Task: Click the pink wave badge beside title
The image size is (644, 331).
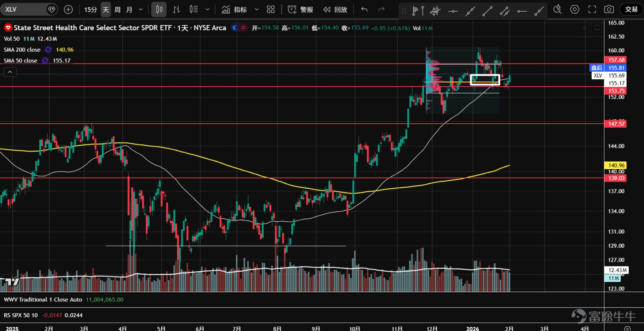Action: pyautogui.click(x=243, y=28)
